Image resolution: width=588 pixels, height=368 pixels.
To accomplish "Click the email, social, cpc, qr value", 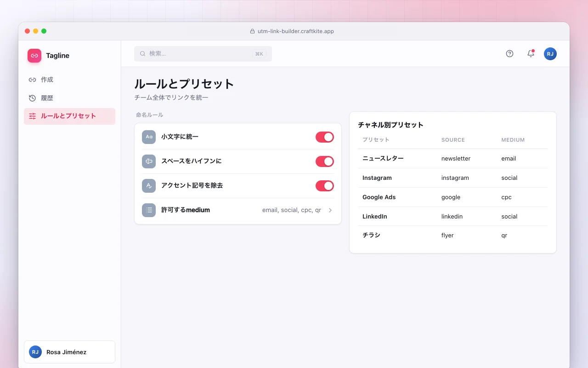I will (292, 210).
